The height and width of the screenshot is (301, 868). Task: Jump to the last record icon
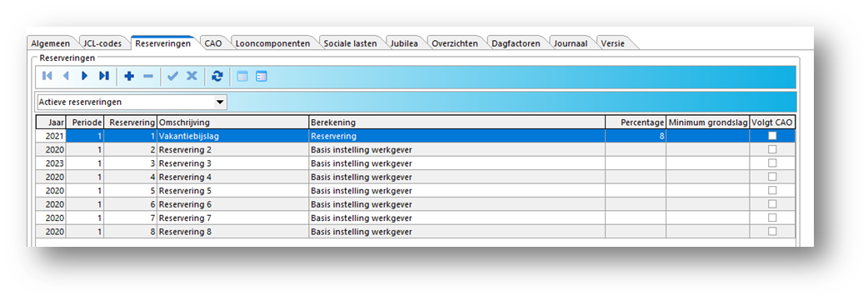point(103,77)
